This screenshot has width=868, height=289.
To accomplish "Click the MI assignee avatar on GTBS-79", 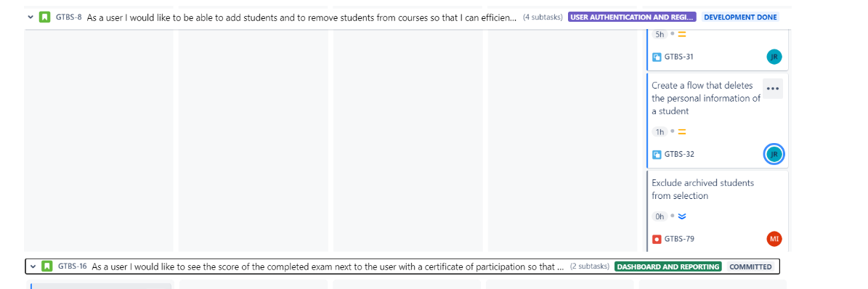I will [774, 239].
